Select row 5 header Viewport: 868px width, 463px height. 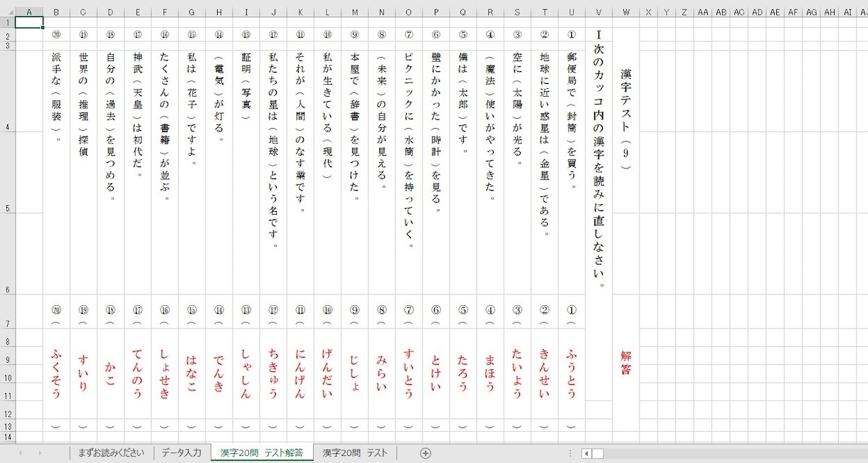click(8, 173)
